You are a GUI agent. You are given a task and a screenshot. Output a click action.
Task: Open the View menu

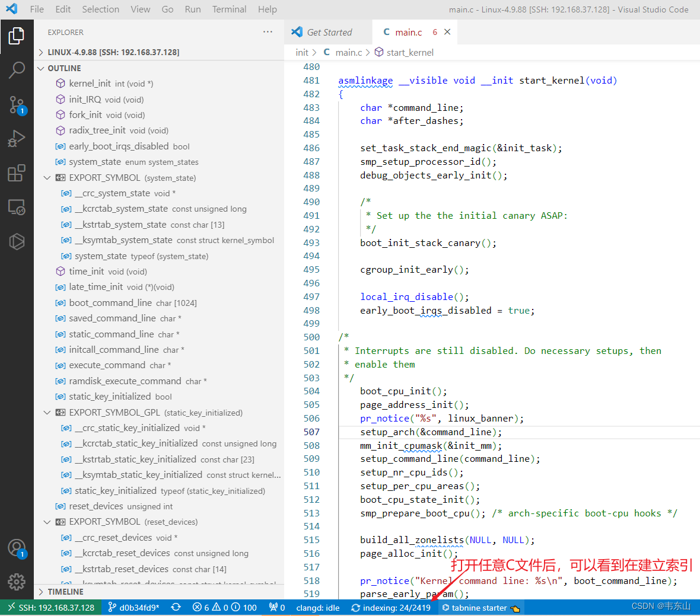(x=140, y=9)
